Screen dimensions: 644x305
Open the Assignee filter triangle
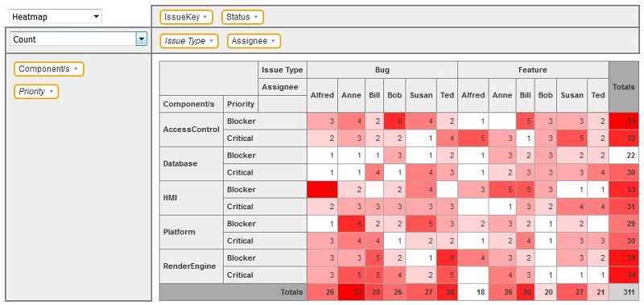(x=273, y=41)
